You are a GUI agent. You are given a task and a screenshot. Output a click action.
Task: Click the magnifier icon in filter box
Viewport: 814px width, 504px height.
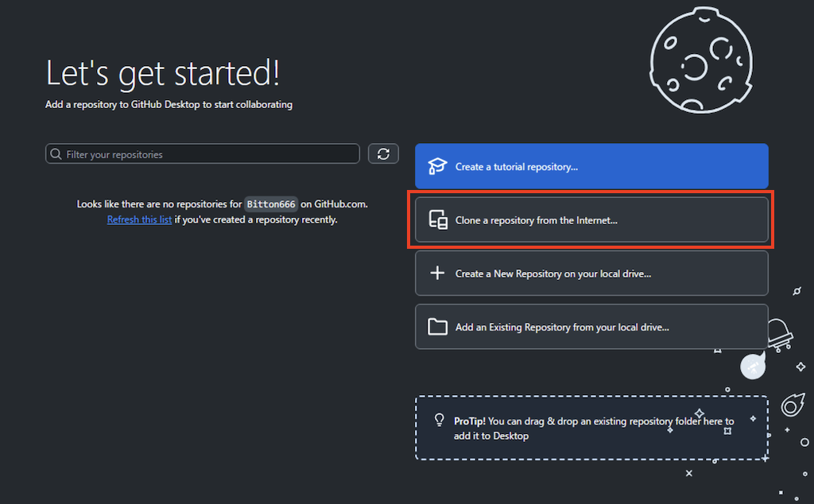point(56,154)
